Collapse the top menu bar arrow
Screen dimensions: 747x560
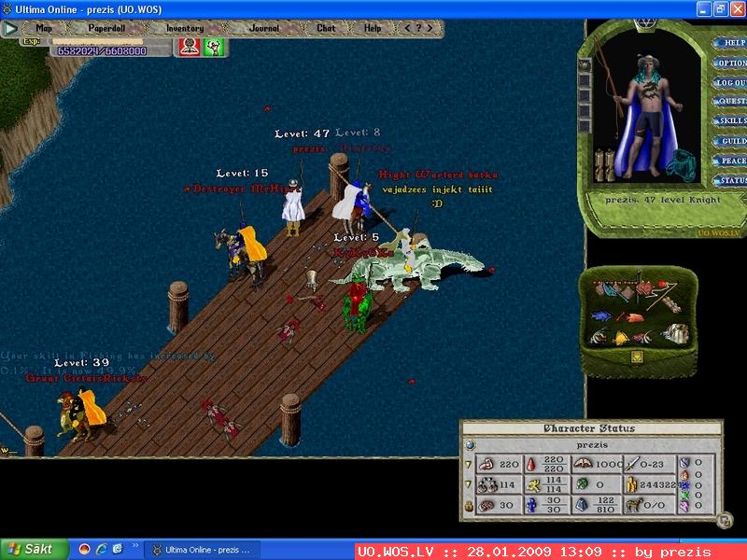coord(9,29)
